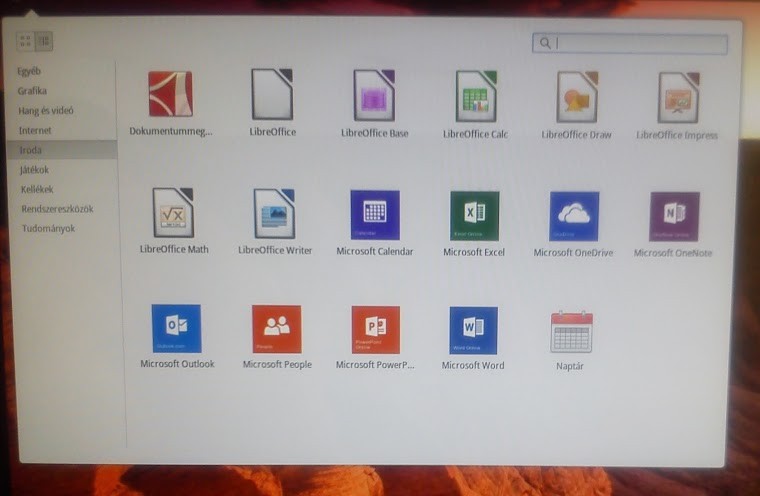Open the LibreOffice Math formula icon
The image size is (760, 496).
pyautogui.click(x=173, y=213)
